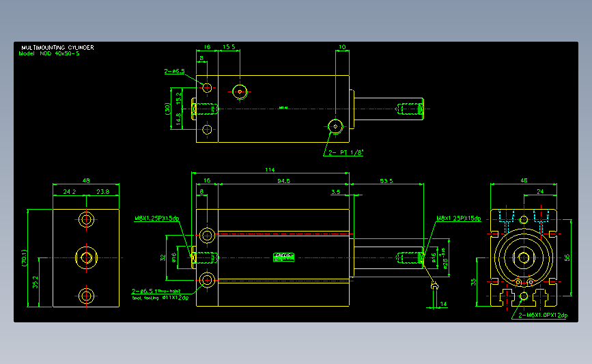Select the 94.5 body length dimension
592x364 pixels.
click(x=283, y=181)
